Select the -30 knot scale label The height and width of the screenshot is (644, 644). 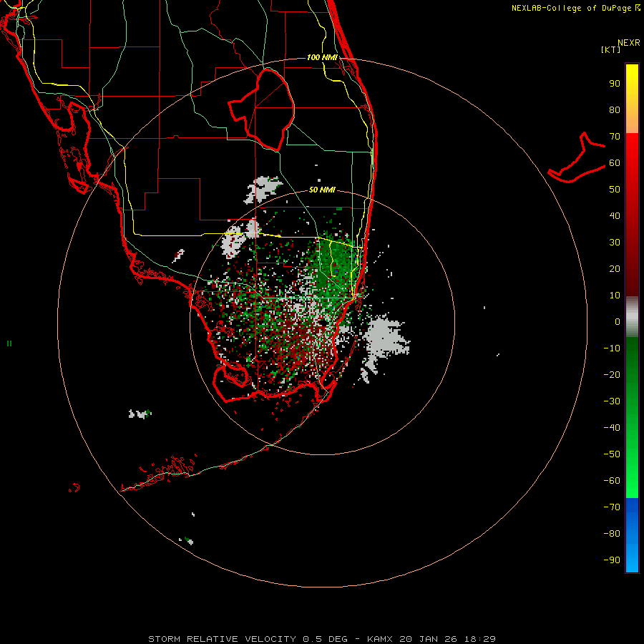612,401
